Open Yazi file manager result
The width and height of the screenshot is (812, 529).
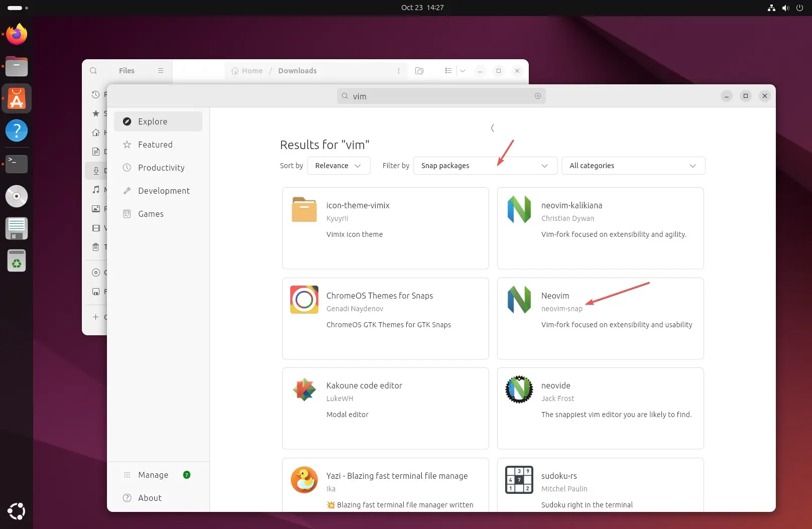pyautogui.click(x=386, y=485)
